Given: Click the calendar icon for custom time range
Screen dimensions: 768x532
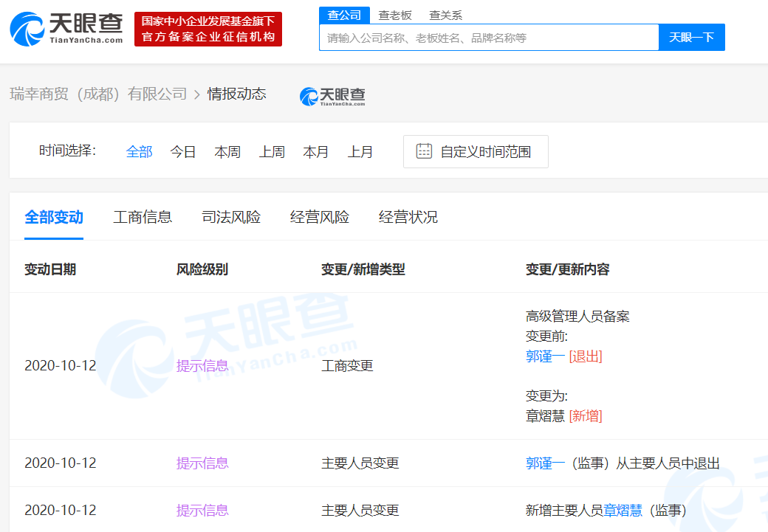Looking at the screenshot, I should tap(424, 151).
